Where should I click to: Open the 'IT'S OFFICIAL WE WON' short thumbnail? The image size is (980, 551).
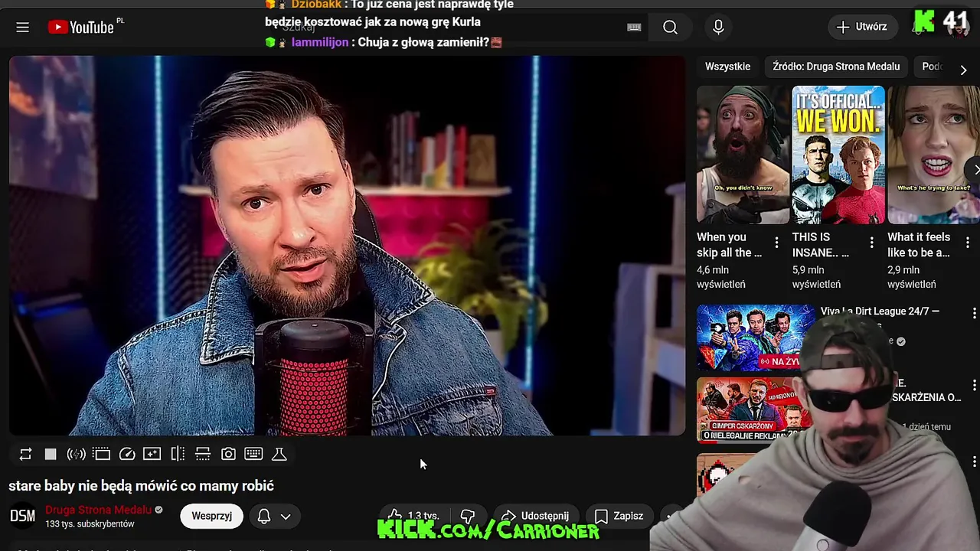[838, 155]
